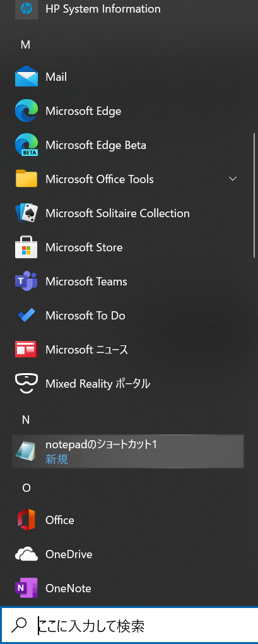Click the search box ここに入力して検索
Image resolution: width=258 pixels, height=644 pixels.
click(x=129, y=625)
